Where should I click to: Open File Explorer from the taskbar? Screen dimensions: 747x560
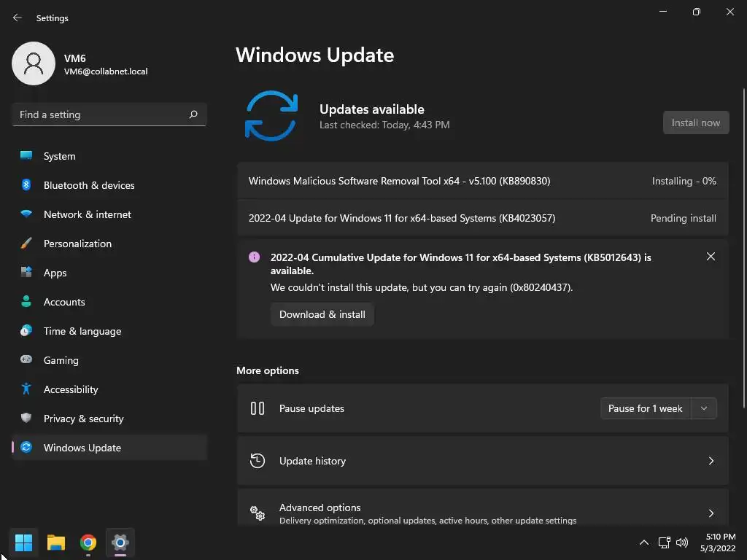(x=55, y=542)
